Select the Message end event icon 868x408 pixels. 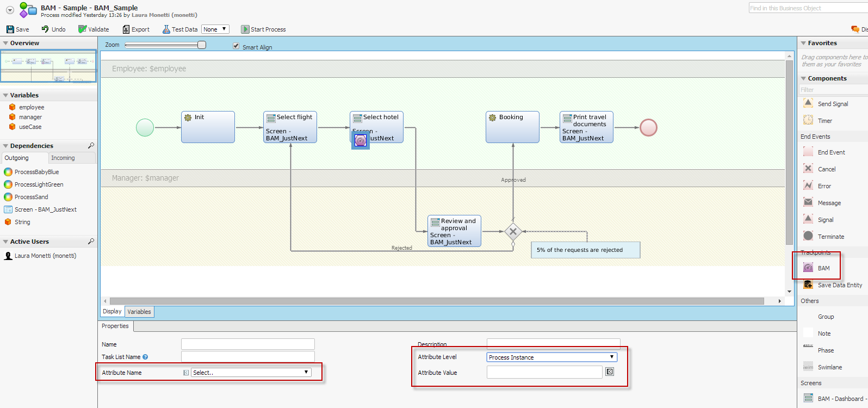808,202
